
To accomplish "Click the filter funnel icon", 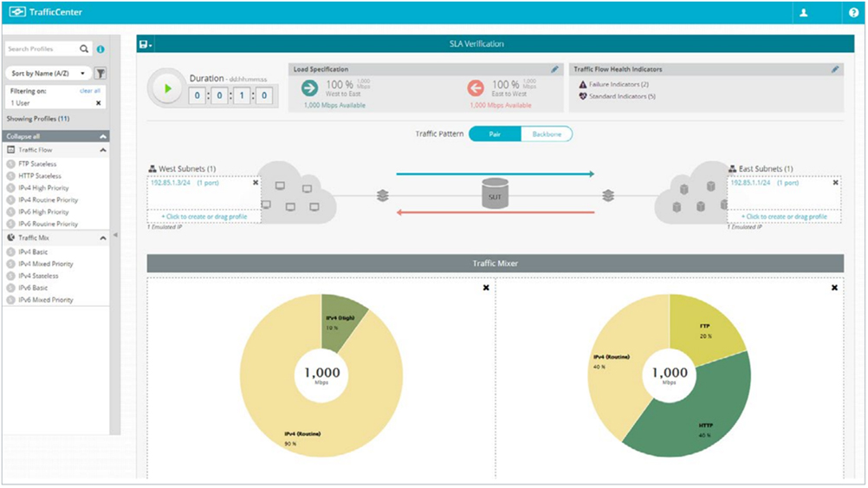I will (100, 74).
